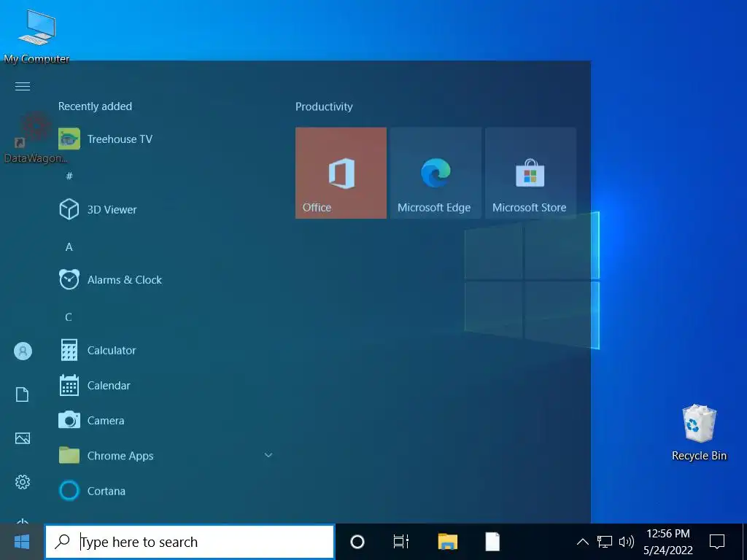Select the Recycle Bin desktop icon
The image size is (747, 560).
pyautogui.click(x=699, y=432)
